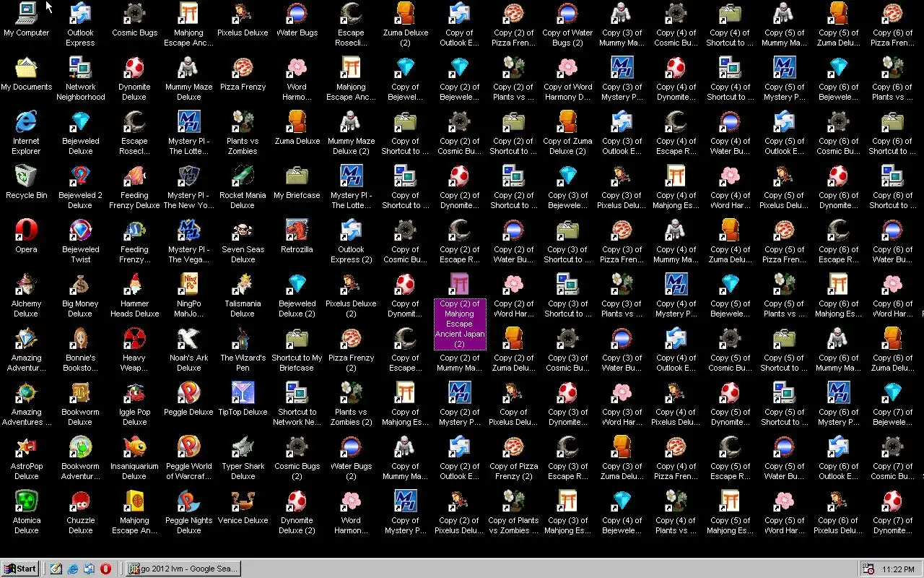Select the Atomica Deluxe icon
Image resolution: width=924 pixels, height=578 pixels.
tap(27, 513)
